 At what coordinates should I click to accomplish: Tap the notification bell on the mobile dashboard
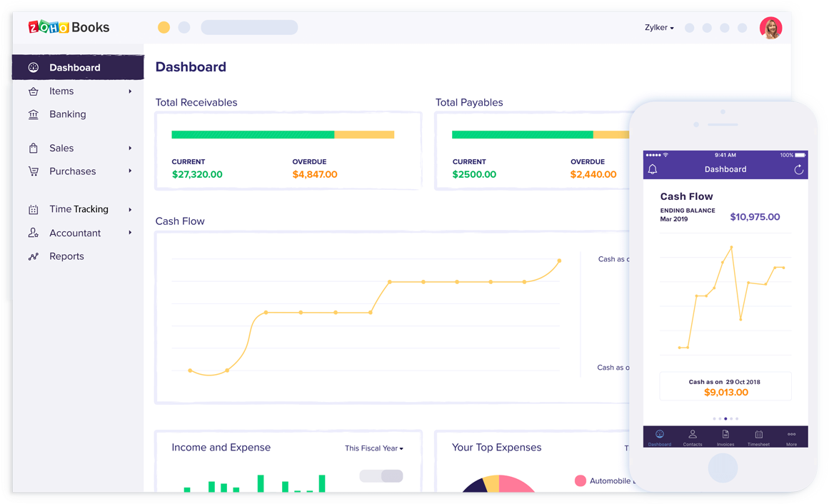pyautogui.click(x=652, y=168)
